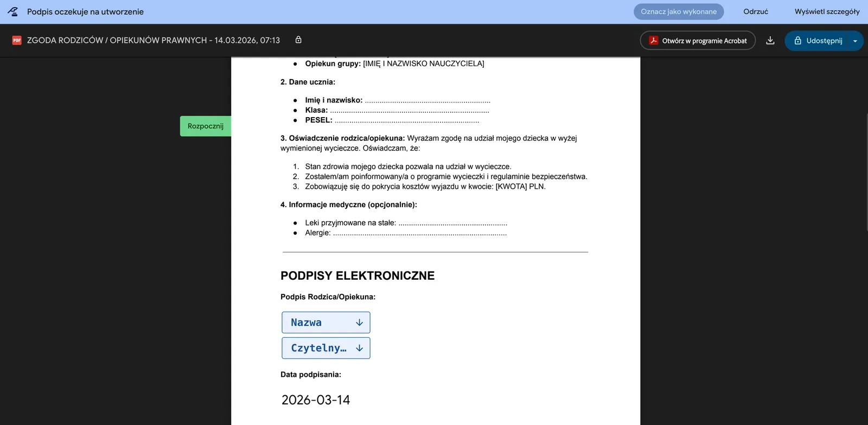Click Odrzuć in the top banner

(756, 11)
